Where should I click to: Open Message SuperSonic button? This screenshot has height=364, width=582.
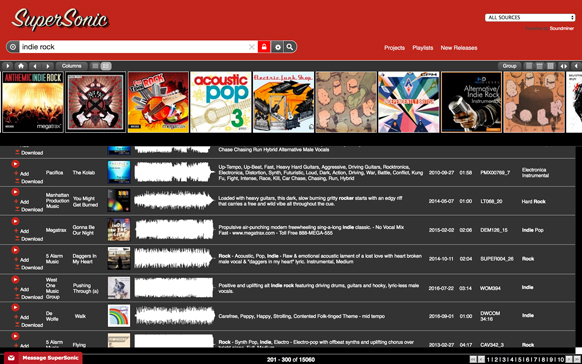click(x=43, y=358)
